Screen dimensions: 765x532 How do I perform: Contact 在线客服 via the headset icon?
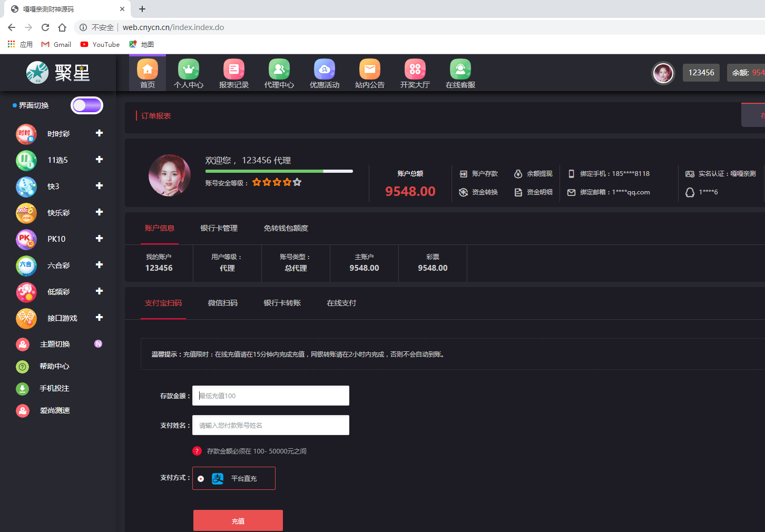click(x=460, y=70)
